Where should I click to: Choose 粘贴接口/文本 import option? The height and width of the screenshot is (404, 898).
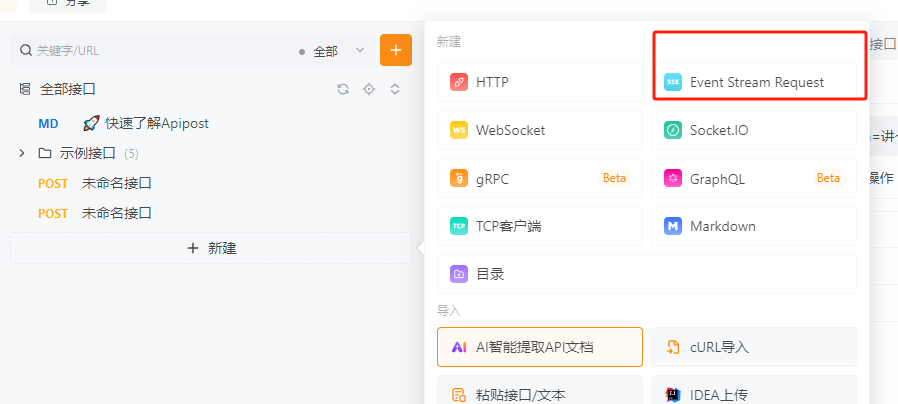539,390
